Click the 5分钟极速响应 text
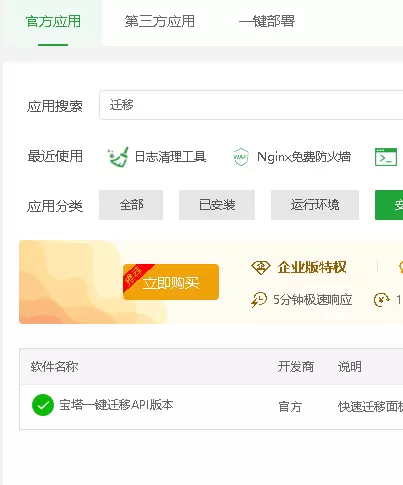The image size is (403, 485). pyautogui.click(x=313, y=300)
